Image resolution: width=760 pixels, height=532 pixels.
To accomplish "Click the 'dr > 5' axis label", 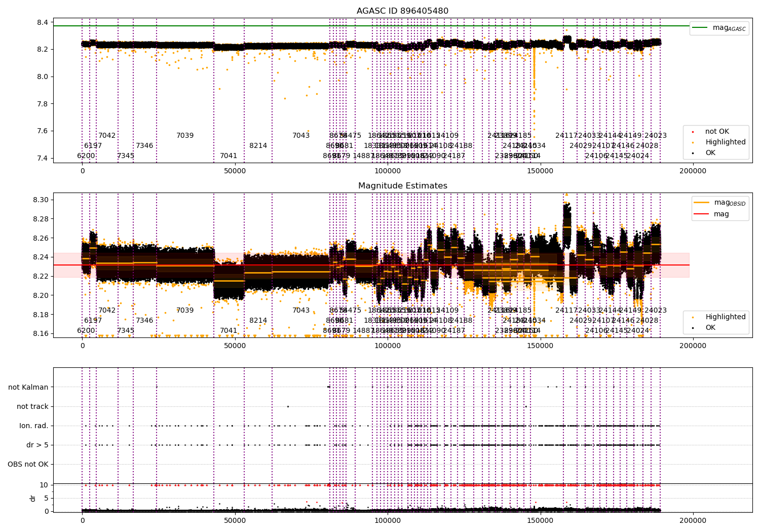I will [x=37, y=445].
